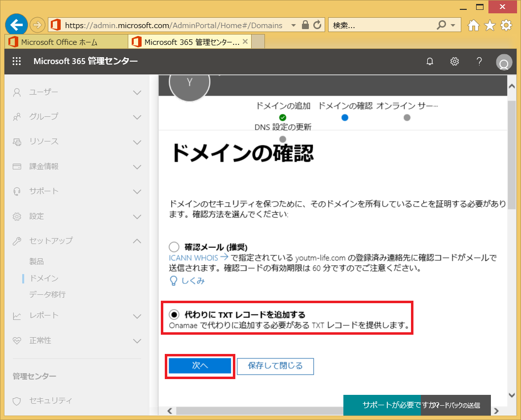The image size is (521, 420).
Task: Open the search provider dropdown arrow
Action: (453, 25)
